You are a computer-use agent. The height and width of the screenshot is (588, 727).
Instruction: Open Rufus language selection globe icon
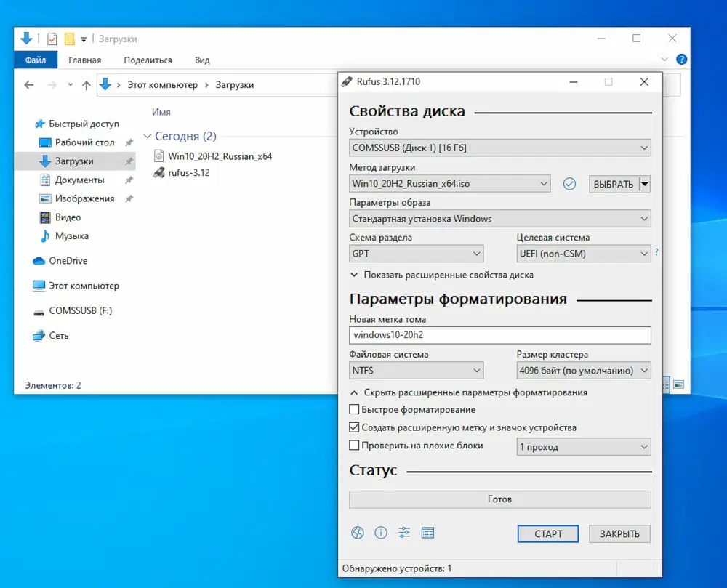click(x=358, y=533)
